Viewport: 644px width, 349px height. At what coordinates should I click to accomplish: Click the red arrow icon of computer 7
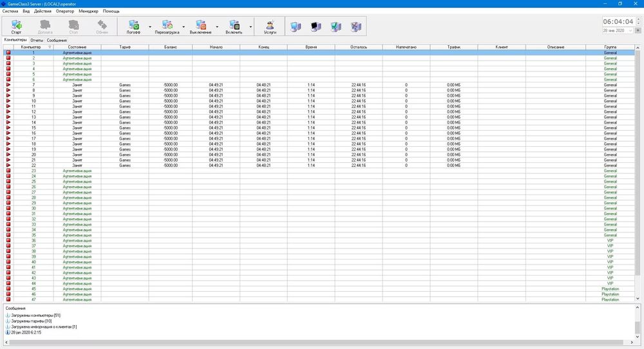[x=8, y=84]
